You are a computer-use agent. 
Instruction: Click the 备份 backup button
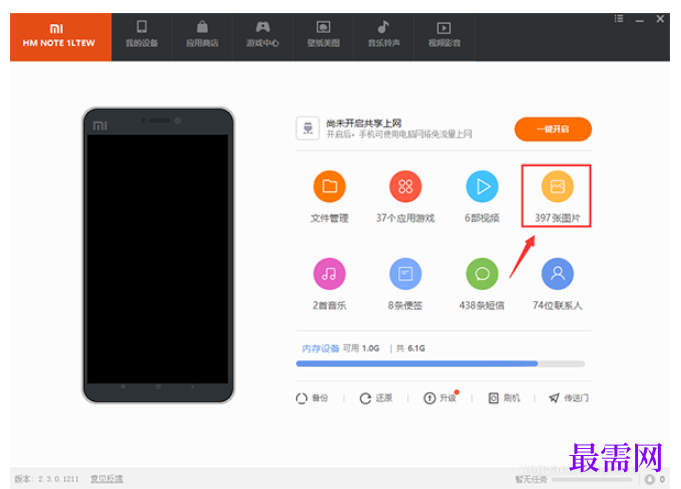[312, 398]
